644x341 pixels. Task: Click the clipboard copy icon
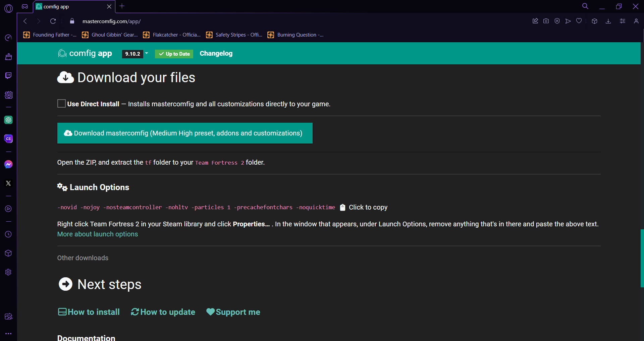tap(342, 208)
